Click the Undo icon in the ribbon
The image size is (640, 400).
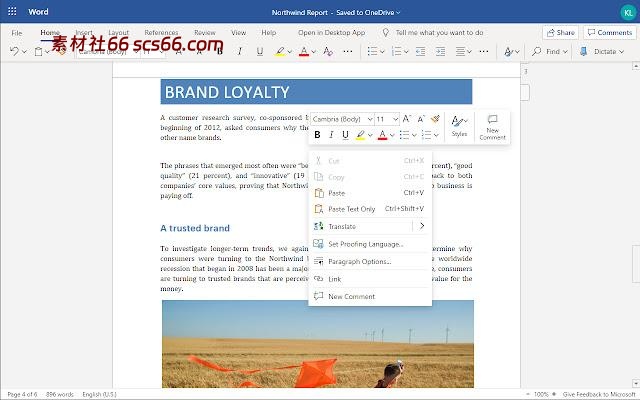click(x=14, y=51)
